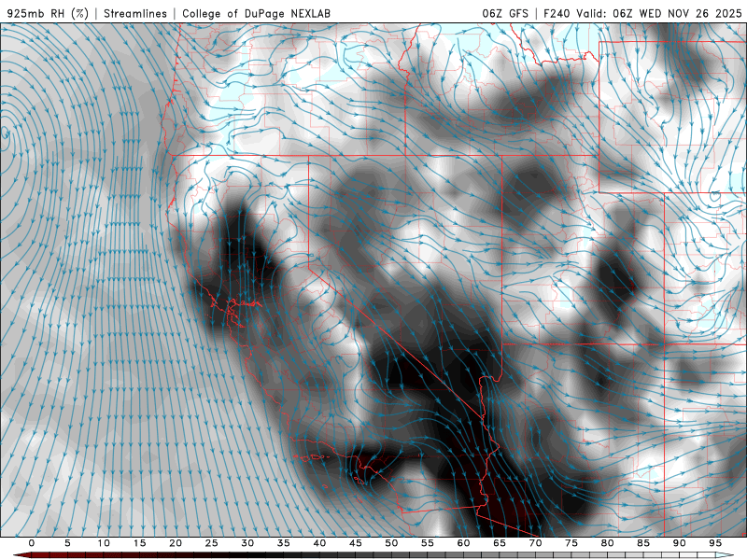Select the "50" value on the color scale

click(391, 543)
